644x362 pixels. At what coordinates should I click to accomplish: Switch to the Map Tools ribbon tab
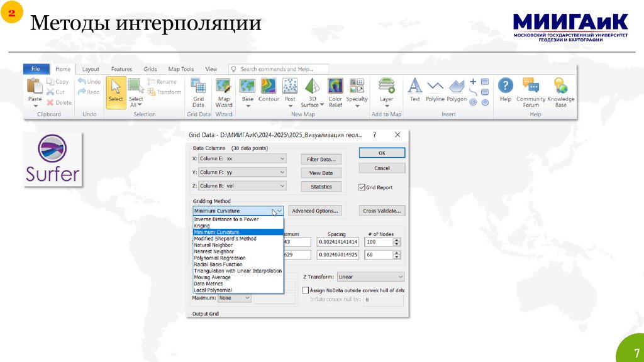point(180,69)
